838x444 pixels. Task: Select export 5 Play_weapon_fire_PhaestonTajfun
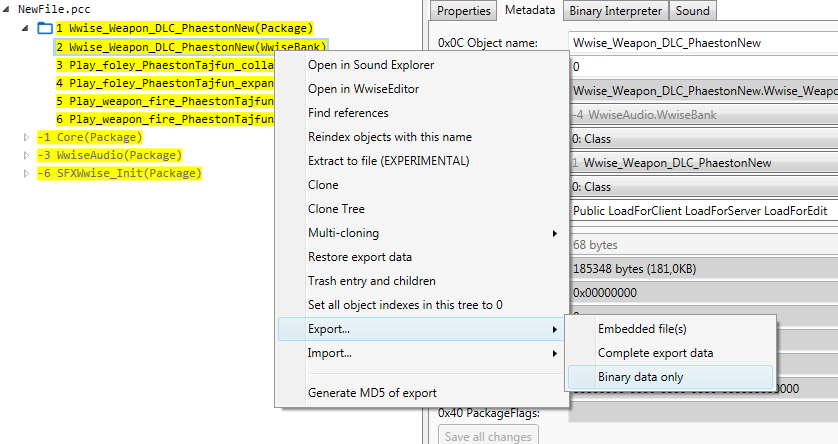pyautogui.click(x=165, y=101)
